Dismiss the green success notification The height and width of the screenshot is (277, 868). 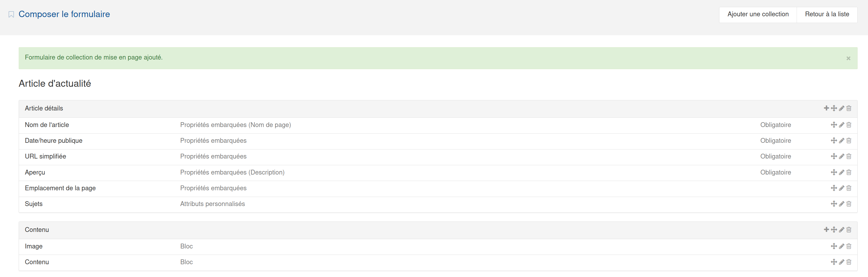pyautogui.click(x=848, y=58)
